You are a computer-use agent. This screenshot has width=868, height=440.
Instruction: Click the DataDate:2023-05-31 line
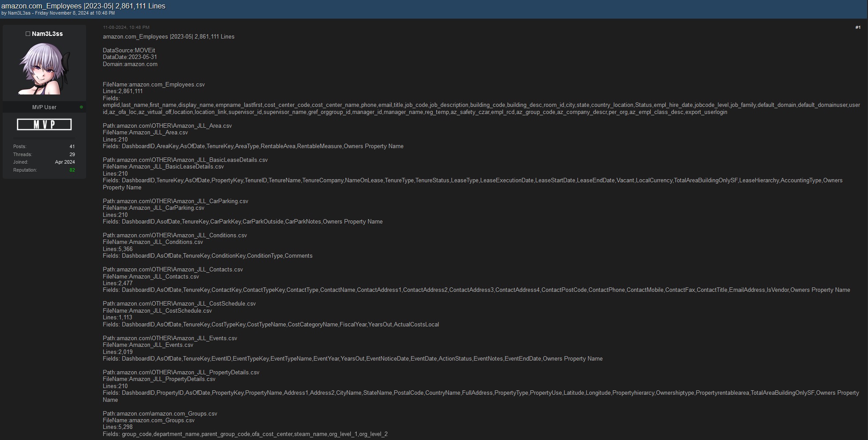coord(130,57)
